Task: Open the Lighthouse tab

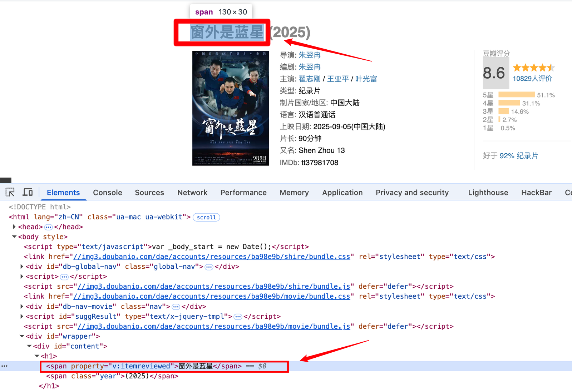Action: [x=488, y=193]
